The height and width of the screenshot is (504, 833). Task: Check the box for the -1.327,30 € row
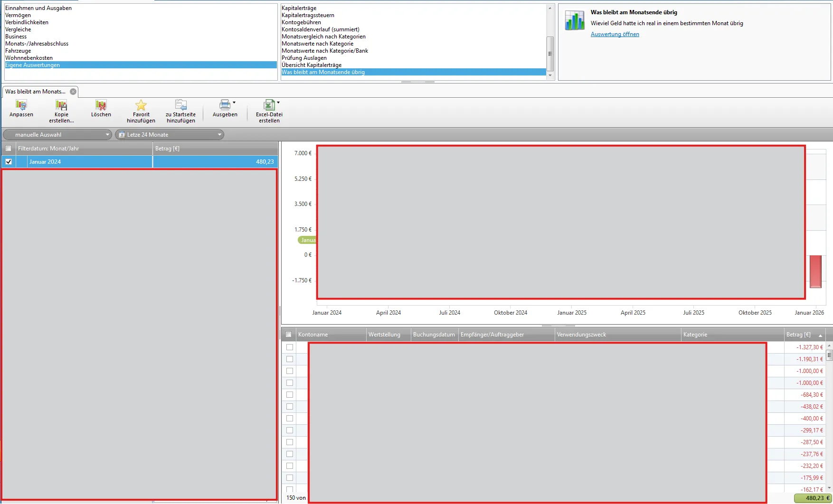click(x=290, y=347)
